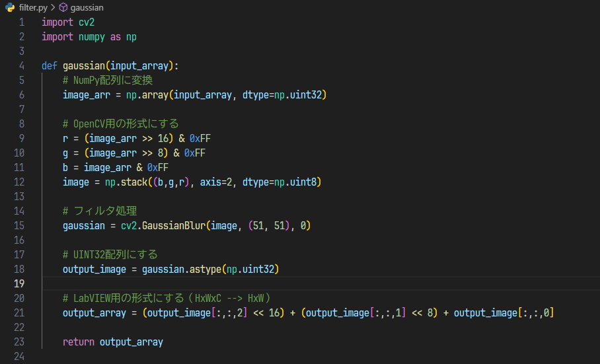Image resolution: width=600 pixels, height=364 pixels.
Task: Click the comment '# OpenCV用の形式にする'
Action: [121, 124]
